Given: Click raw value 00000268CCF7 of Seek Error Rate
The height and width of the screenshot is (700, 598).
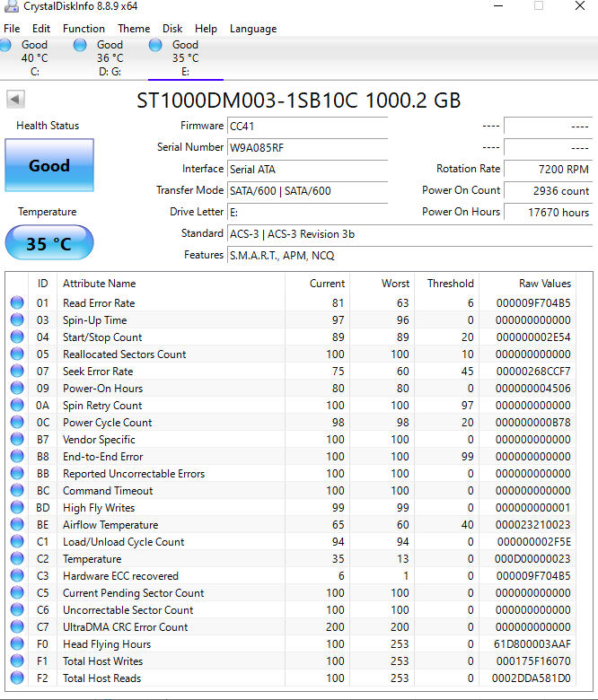Looking at the screenshot, I should 533,372.
